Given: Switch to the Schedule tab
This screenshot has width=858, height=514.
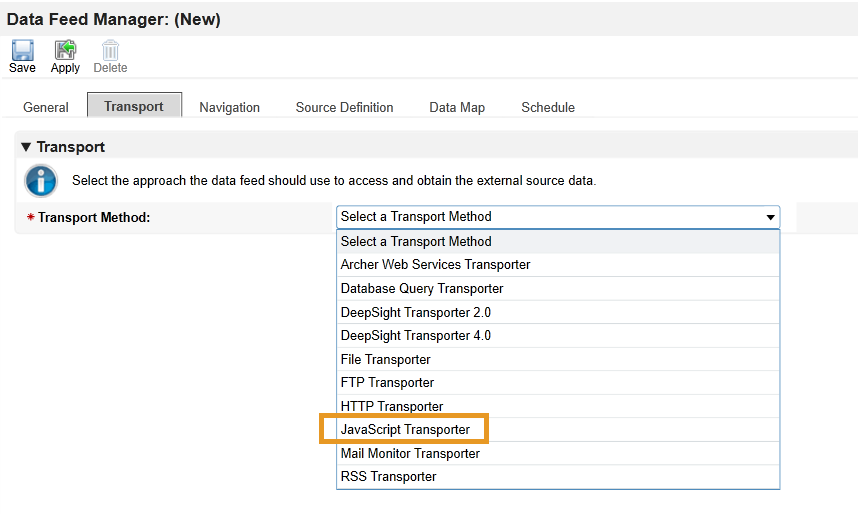Looking at the screenshot, I should point(548,107).
